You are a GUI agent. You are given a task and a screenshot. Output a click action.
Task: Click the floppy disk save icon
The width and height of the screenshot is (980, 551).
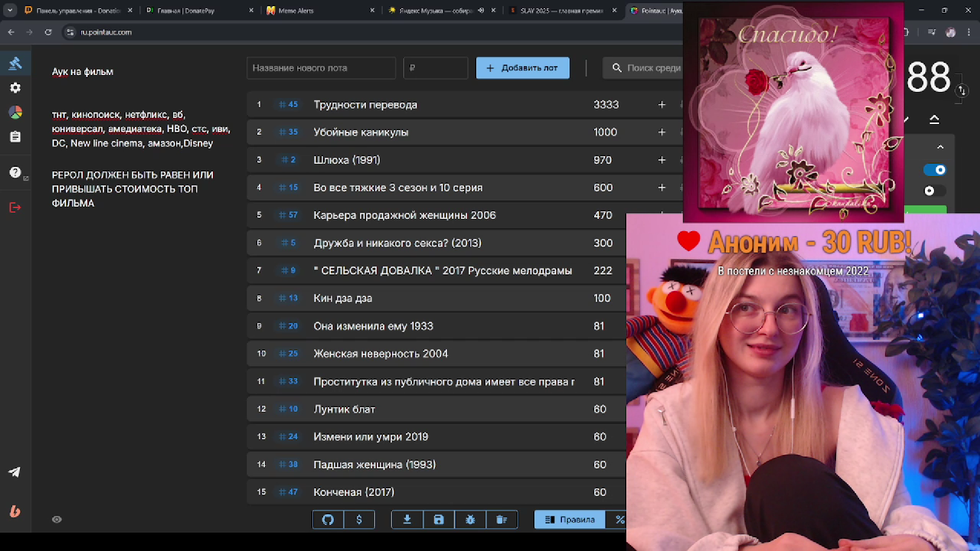pyautogui.click(x=438, y=519)
